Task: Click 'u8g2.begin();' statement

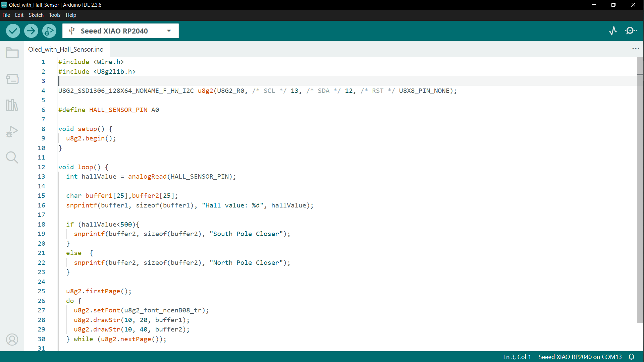Action: pos(91,138)
